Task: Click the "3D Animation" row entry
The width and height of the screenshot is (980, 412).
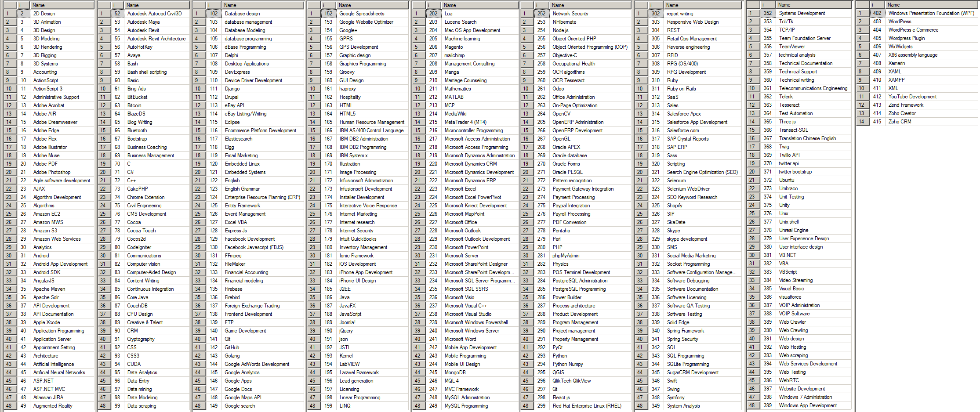Action: point(62,22)
